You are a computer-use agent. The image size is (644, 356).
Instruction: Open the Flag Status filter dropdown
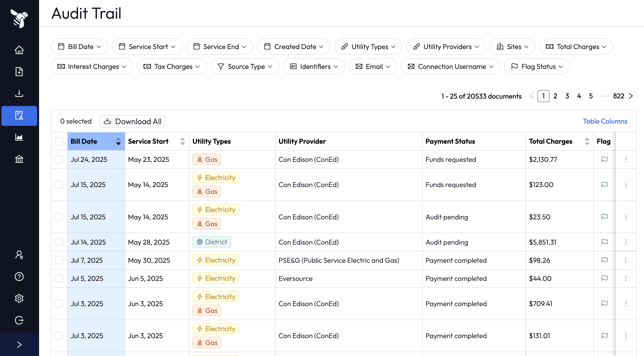(x=537, y=66)
